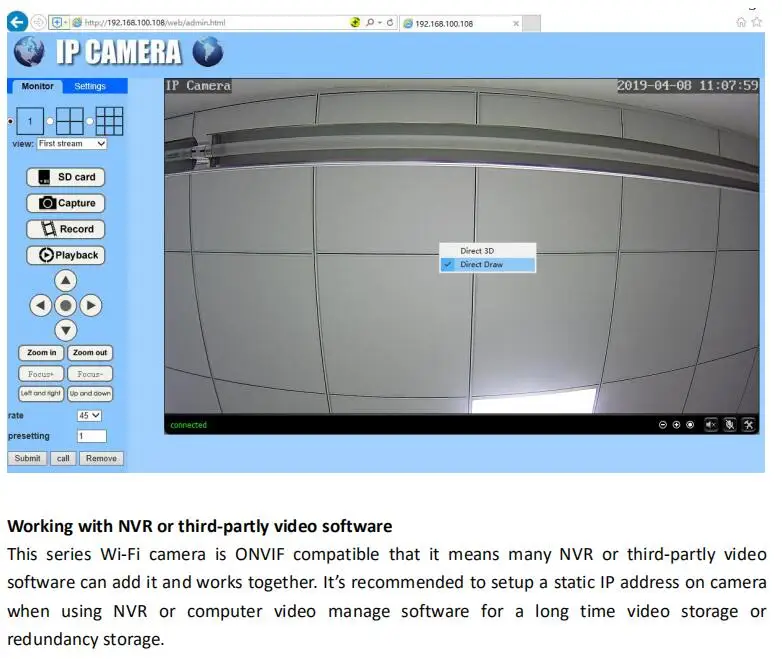Screen dimensions: 782x659
Task: Click the Submit button
Action: pyautogui.click(x=27, y=458)
